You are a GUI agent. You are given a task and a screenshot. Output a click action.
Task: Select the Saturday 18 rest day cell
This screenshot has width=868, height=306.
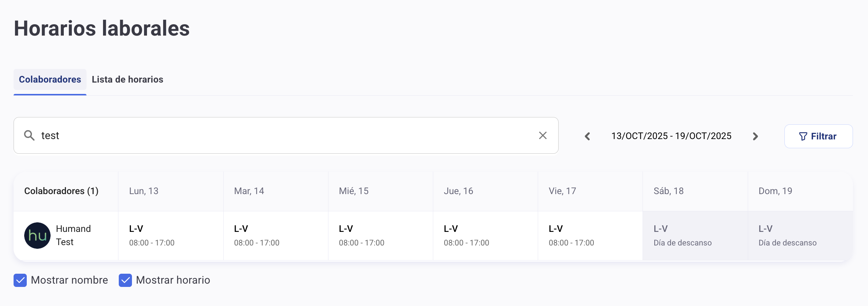coord(695,236)
